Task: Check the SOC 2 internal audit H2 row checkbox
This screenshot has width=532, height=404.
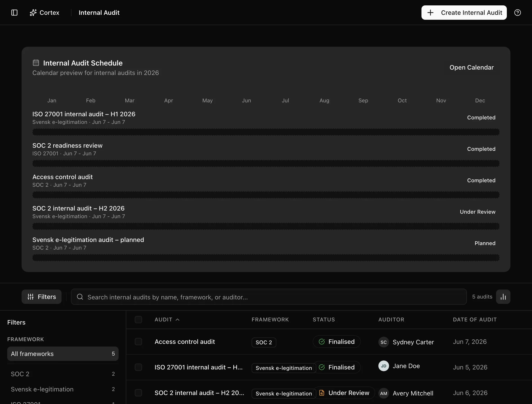Action: pyautogui.click(x=138, y=393)
